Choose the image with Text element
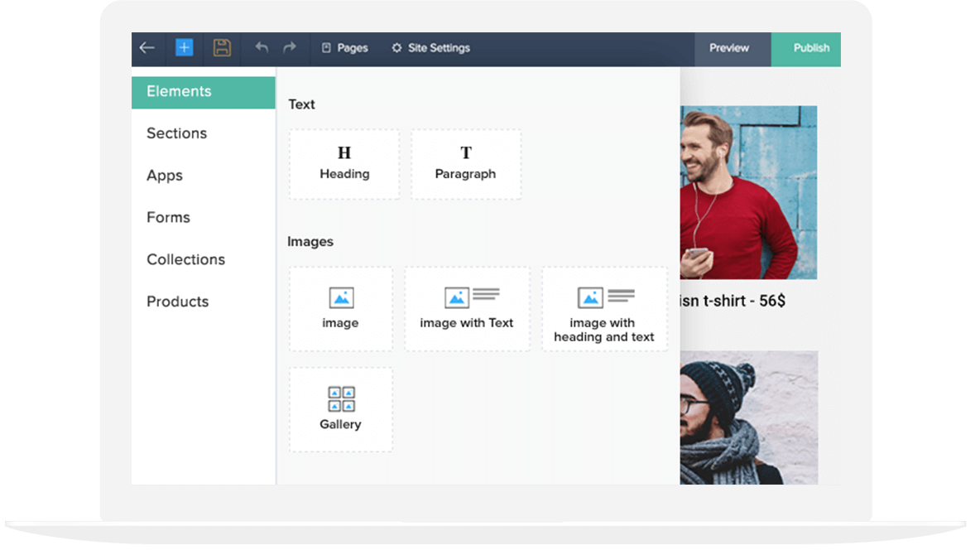This screenshot has height=560, width=980. [x=467, y=308]
